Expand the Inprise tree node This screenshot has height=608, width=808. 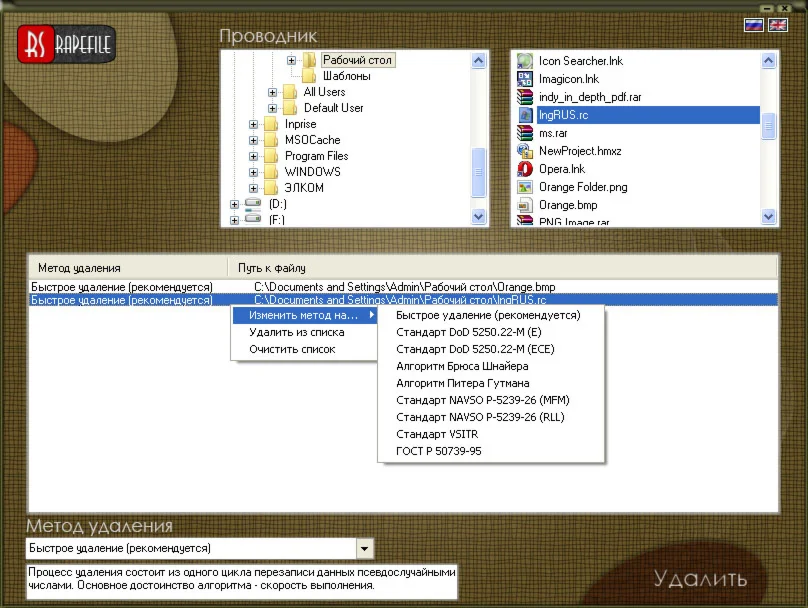[253, 124]
